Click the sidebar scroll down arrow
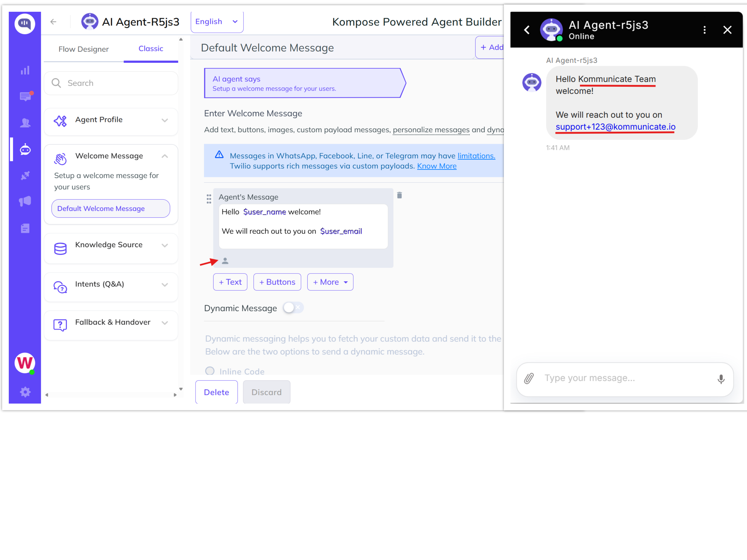747x560 pixels. [181, 389]
